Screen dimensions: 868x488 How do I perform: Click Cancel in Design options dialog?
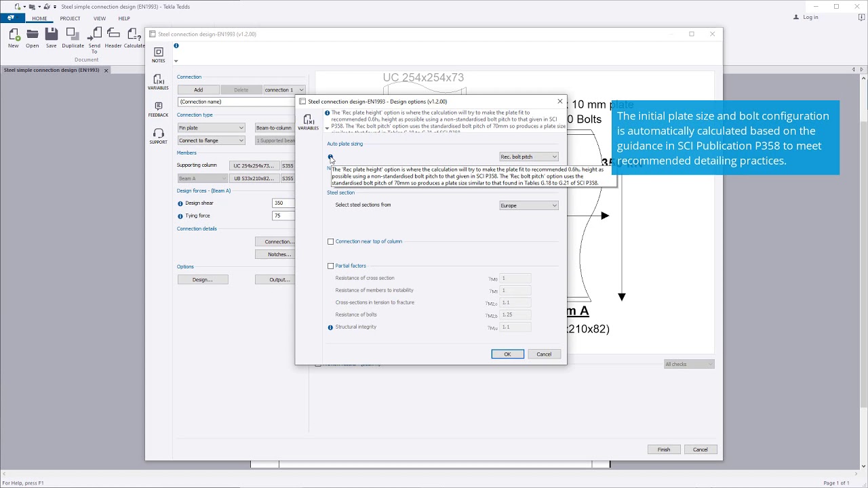544,354
